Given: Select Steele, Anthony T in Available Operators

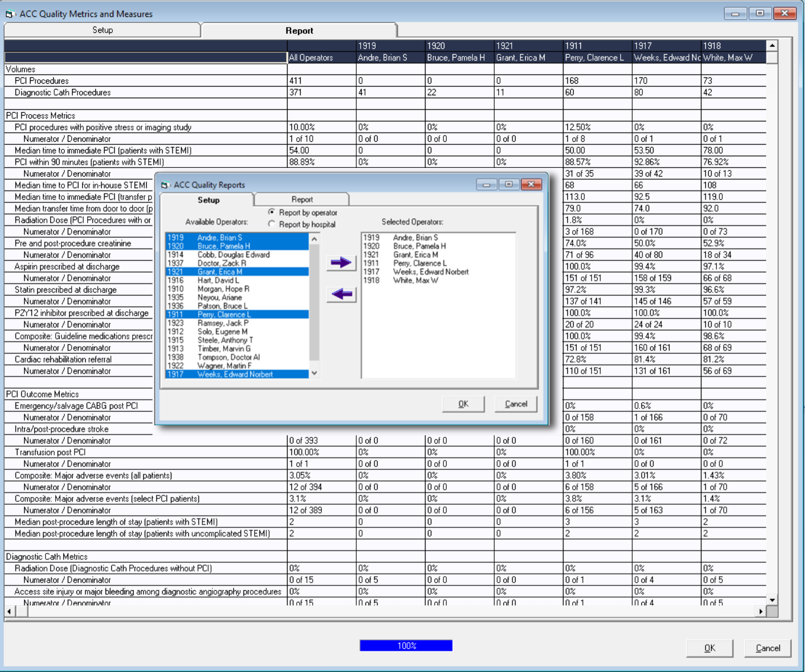Looking at the screenshot, I should click(237, 340).
